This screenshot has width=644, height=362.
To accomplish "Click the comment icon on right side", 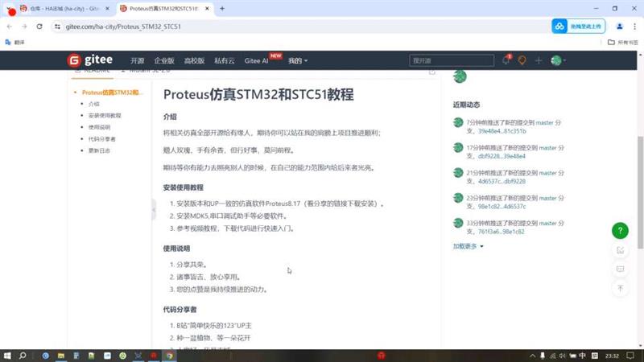I will point(620,269).
